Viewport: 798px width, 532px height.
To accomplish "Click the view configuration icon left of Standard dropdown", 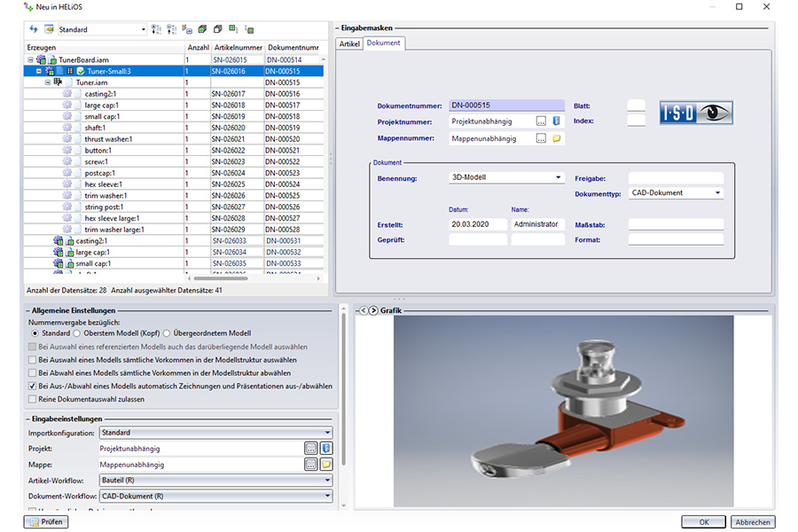I will [50, 29].
